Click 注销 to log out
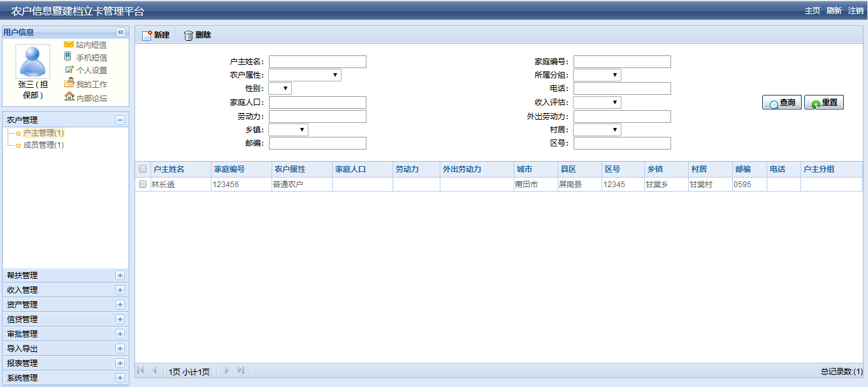868x387 pixels. tap(855, 11)
